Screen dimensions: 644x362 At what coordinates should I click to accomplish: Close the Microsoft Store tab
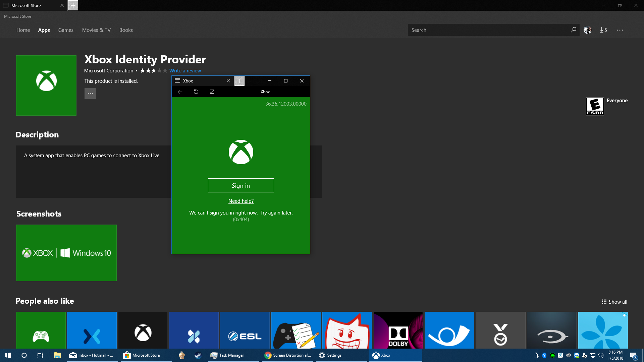coord(62,5)
